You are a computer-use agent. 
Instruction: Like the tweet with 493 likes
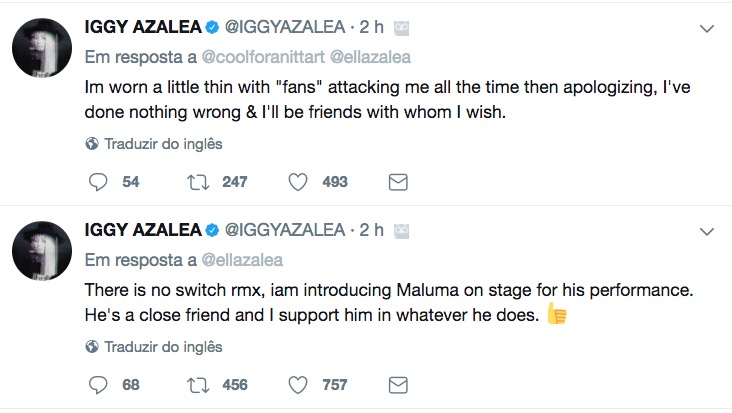pos(297,182)
